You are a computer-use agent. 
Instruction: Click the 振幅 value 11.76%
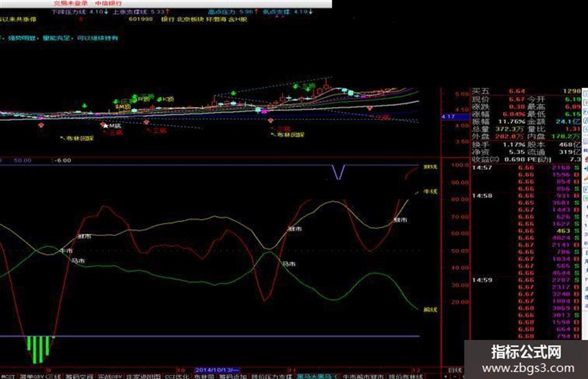(x=511, y=121)
